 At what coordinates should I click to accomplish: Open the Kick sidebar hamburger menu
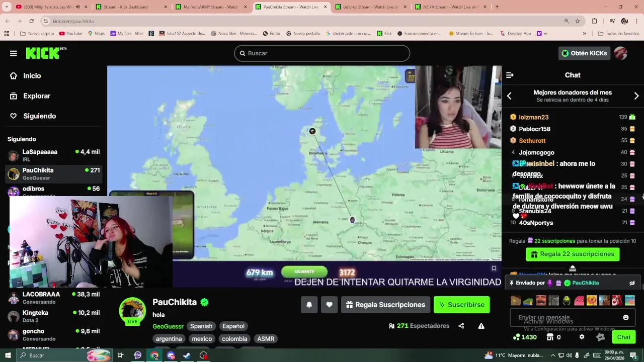(14, 53)
